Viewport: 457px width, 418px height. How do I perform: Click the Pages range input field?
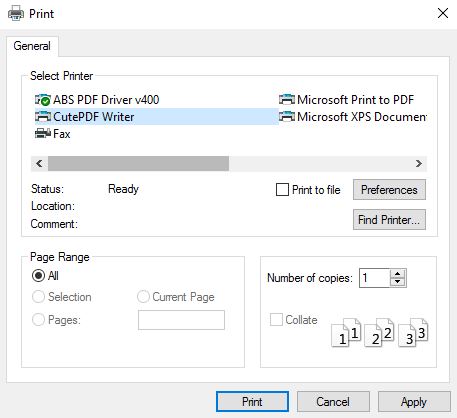coord(181,320)
